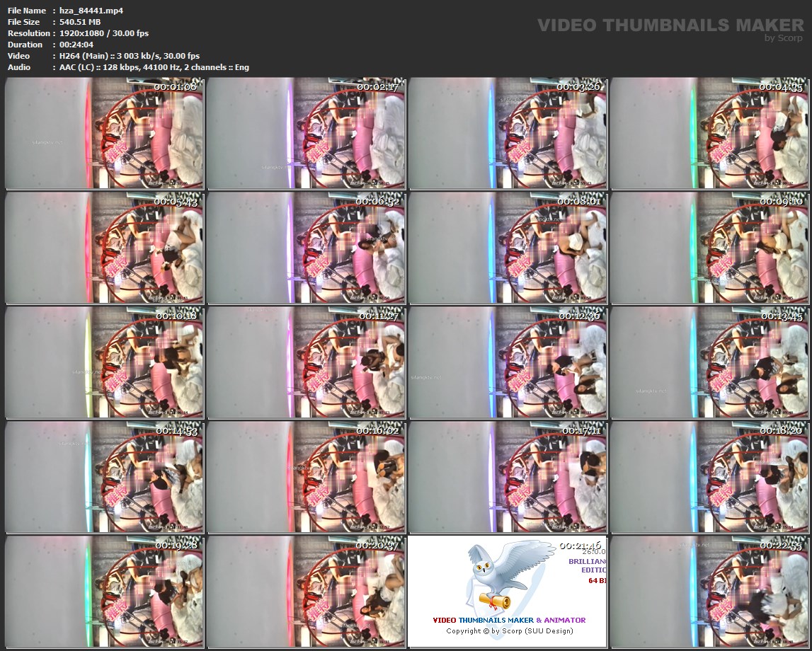Click the frame stamped 00:22:55

click(x=710, y=592)
